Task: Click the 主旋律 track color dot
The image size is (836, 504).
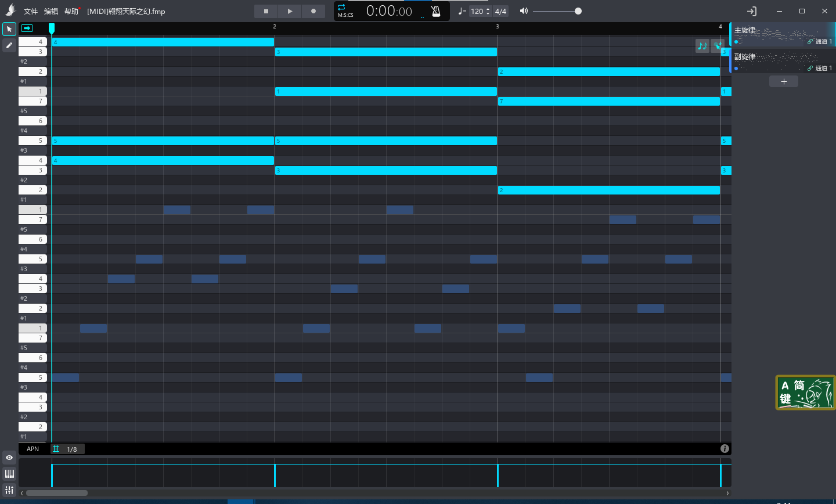Action: pyautogui.click(x=736, y=42)
